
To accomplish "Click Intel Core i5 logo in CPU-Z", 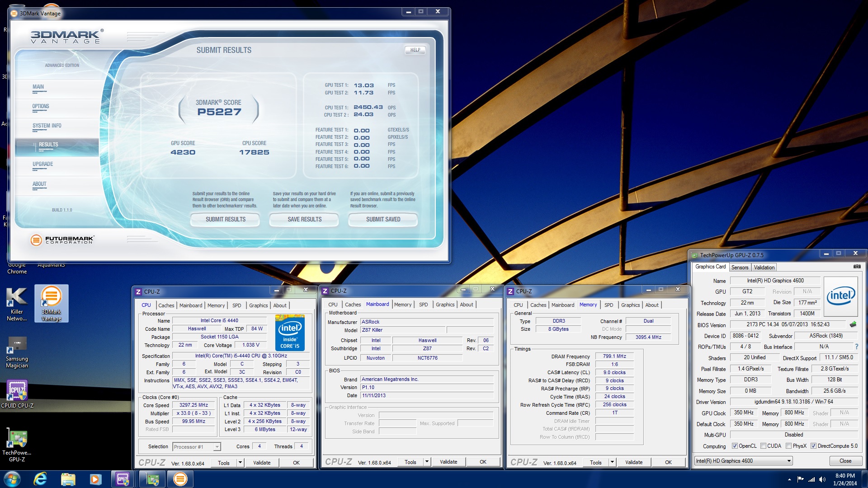I will point(290,333).
